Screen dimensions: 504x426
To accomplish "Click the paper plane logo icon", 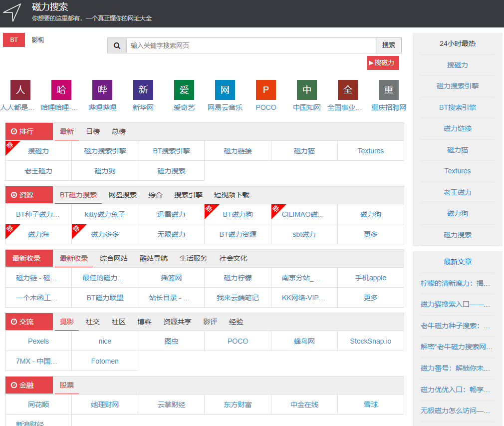I will pos(12,12).
